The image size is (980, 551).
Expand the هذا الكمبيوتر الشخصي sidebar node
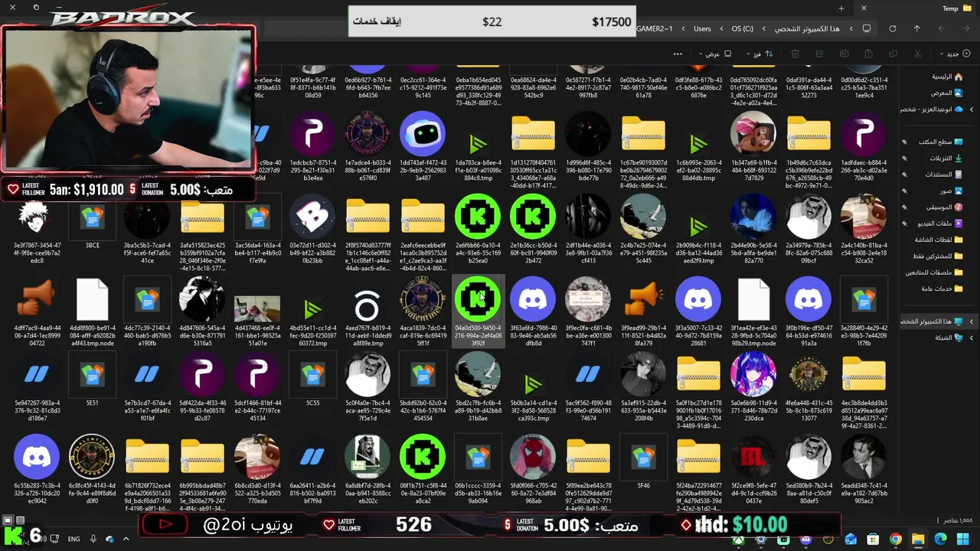tap(972, 321)
